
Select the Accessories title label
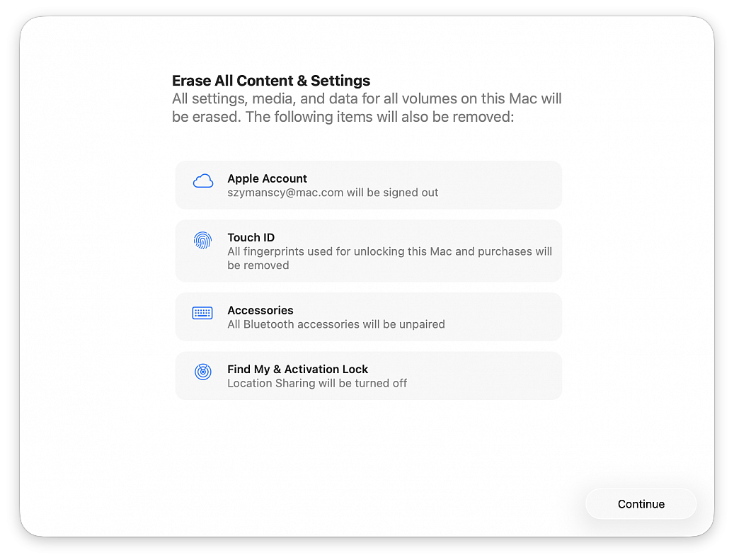click(260, 310)
